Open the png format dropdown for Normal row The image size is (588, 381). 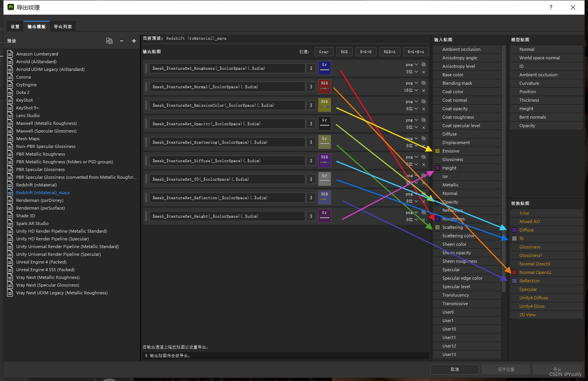[412, 83]
